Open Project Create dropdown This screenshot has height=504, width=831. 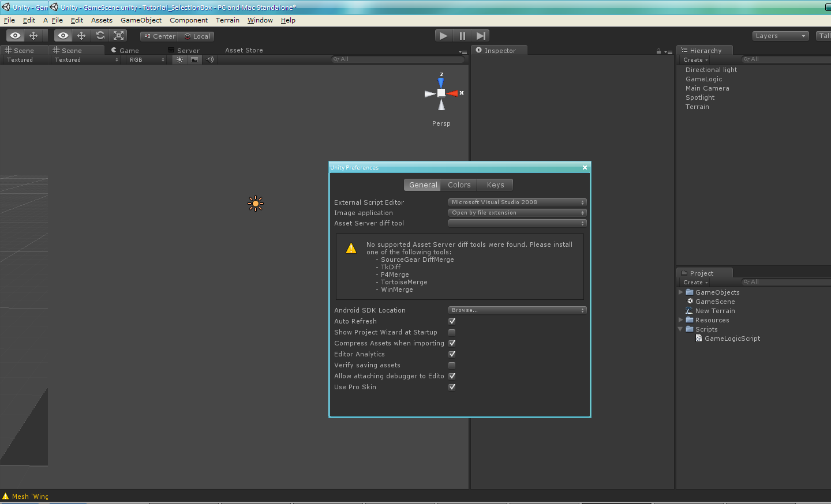point(695,283)
